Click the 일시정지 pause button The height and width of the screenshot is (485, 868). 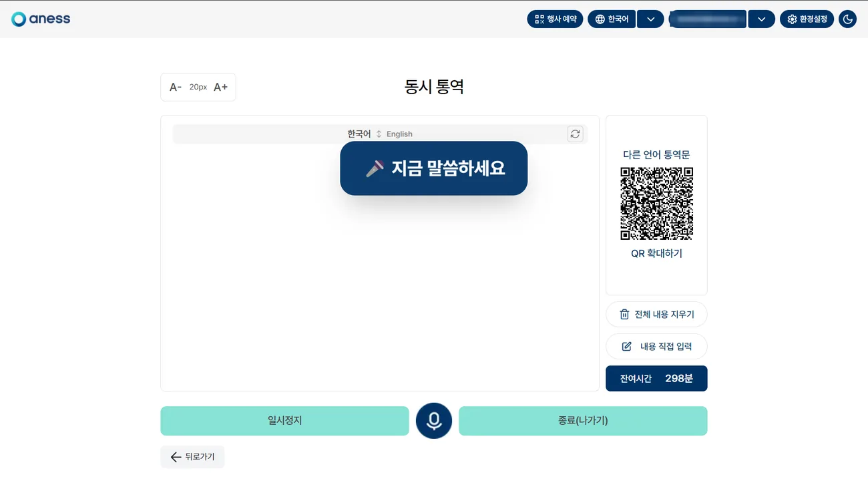pos(284,421)
